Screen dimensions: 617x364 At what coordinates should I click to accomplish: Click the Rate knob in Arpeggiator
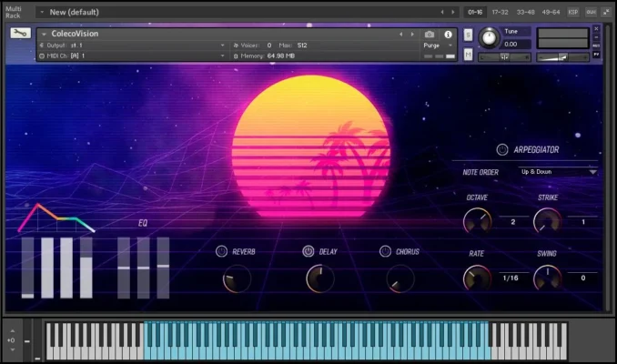[x=477, y=278]
